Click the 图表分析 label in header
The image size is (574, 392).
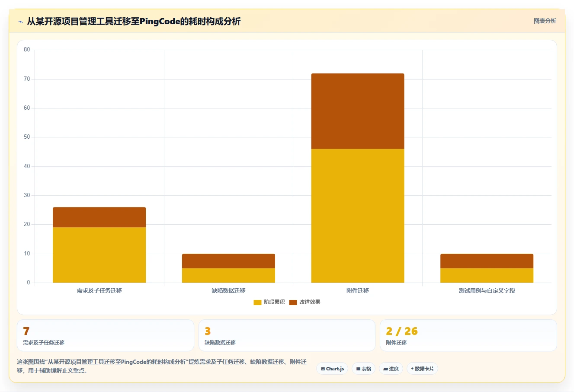tap(545, 21)
